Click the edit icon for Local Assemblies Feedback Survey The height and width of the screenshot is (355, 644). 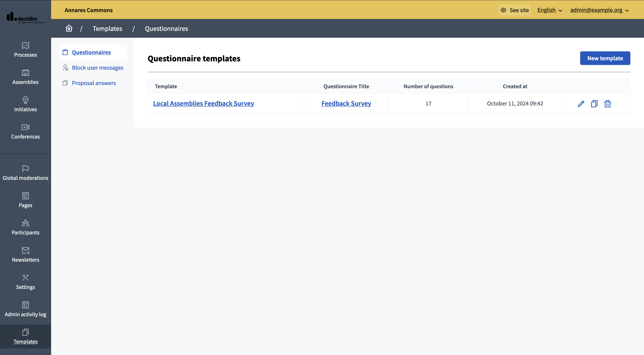click(581, 104)
